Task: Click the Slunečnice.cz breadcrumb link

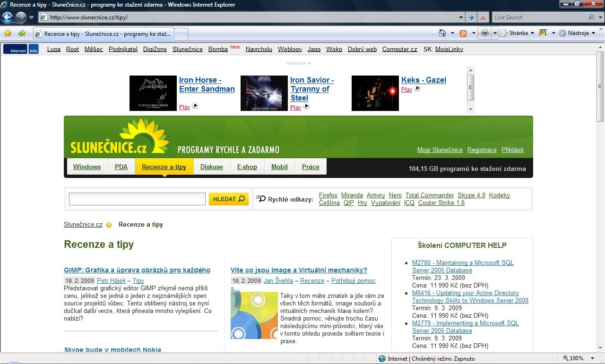Action: (x=83, y=224)
